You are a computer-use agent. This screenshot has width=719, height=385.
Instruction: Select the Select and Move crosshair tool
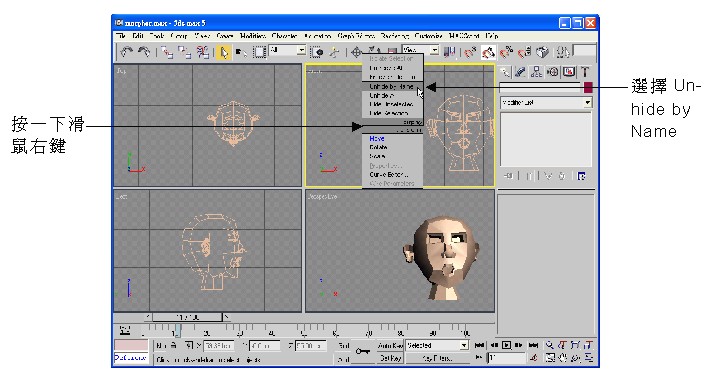tap(356, 53)
